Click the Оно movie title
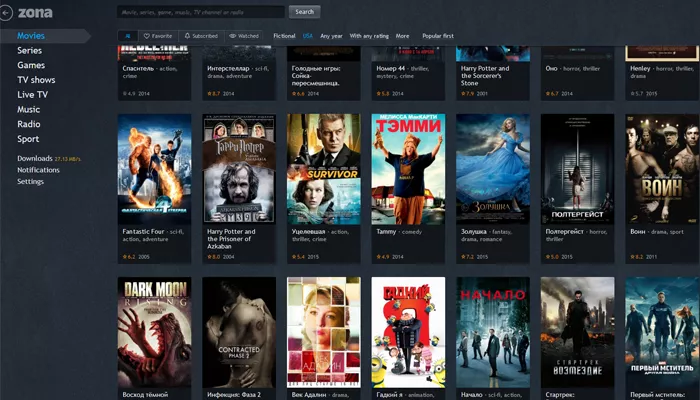 pos(551,69)
